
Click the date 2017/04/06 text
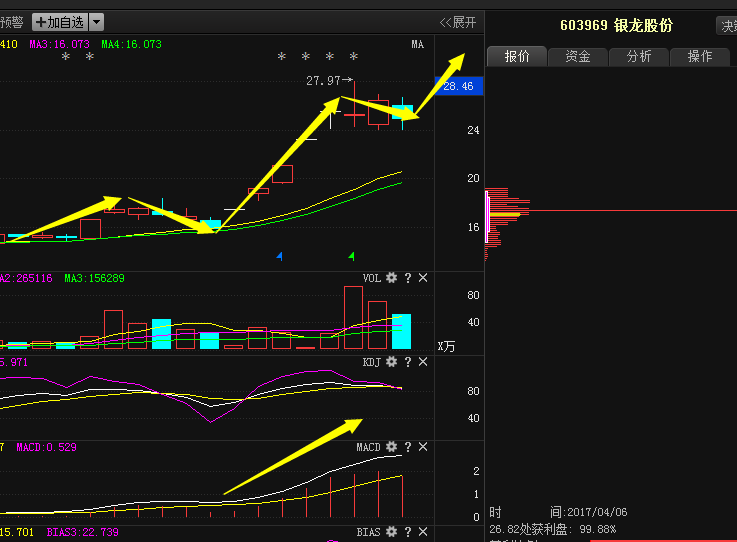pyautogui.click(x=597, y=512)
